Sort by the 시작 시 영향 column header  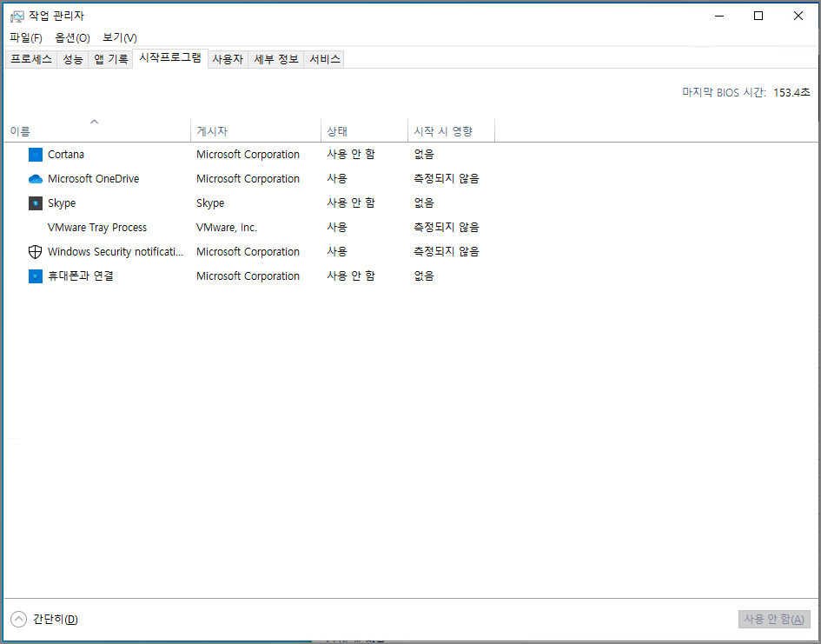[x=452, y=131]
